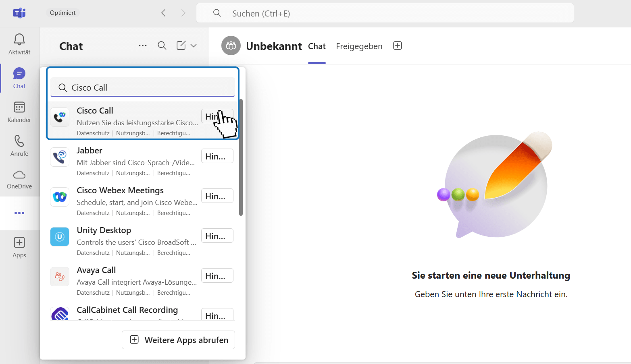Viewport: 631px width, 364px height.
Task: Open Datenschutz link under Avaya Call
Action: coord(93,293)
